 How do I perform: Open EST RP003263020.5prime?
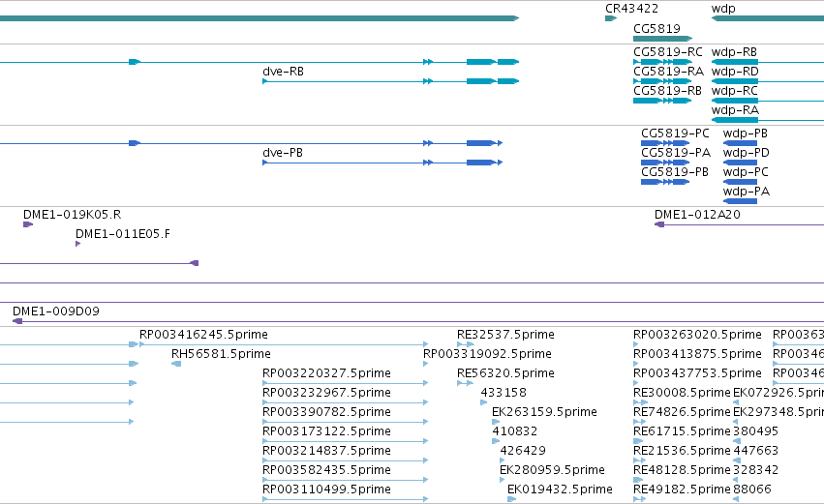coord(697,335)
